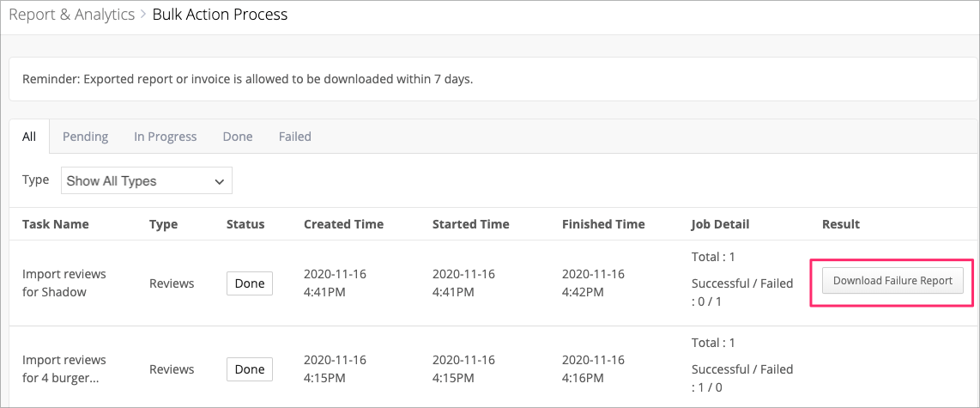The width and height of the screenshot is (980, 408).
Task: Click the Task Name column header
Action: pyautogui.click(x=56, y=224)
